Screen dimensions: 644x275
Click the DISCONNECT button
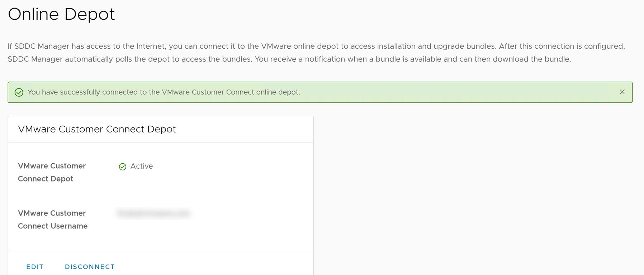point(90,267)
